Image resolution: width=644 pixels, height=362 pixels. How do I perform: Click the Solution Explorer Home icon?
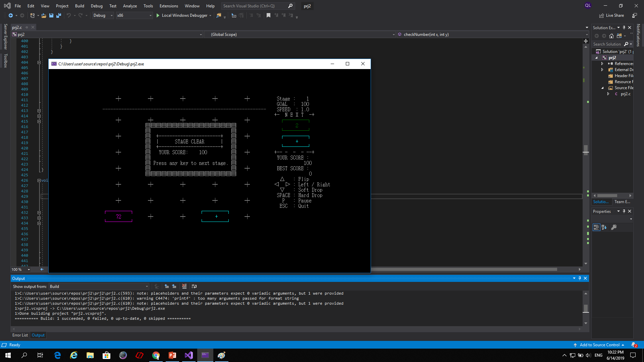611,36
